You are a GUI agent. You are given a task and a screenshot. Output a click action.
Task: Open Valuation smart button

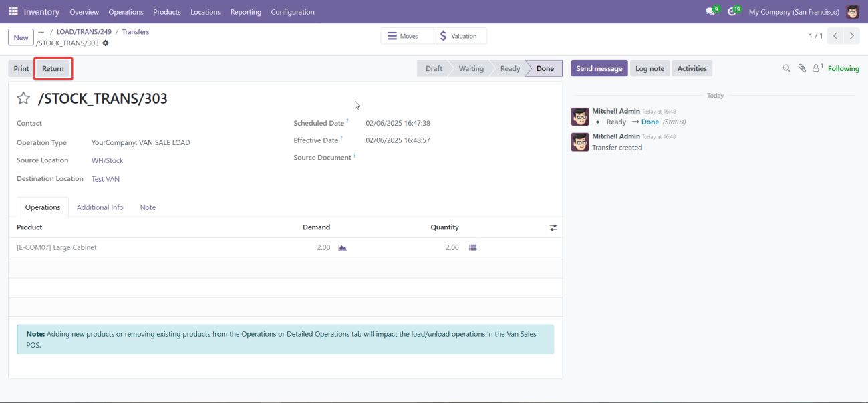[460, 36]
